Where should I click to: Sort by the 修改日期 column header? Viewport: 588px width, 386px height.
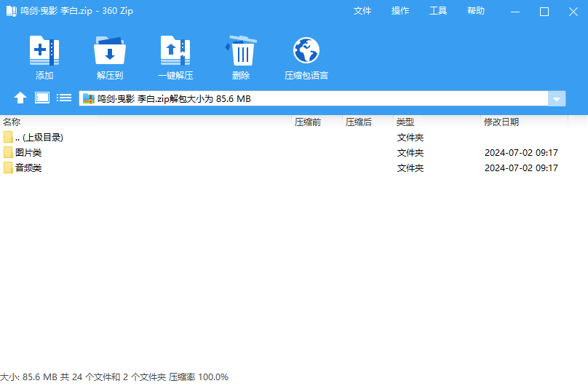(501, 122)
